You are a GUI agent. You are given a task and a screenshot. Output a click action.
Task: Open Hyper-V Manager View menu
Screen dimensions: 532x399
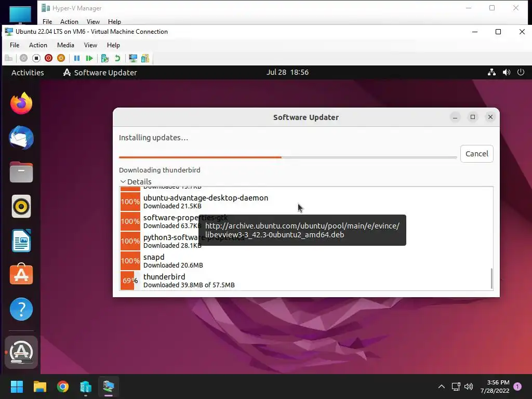coord(93,21)
